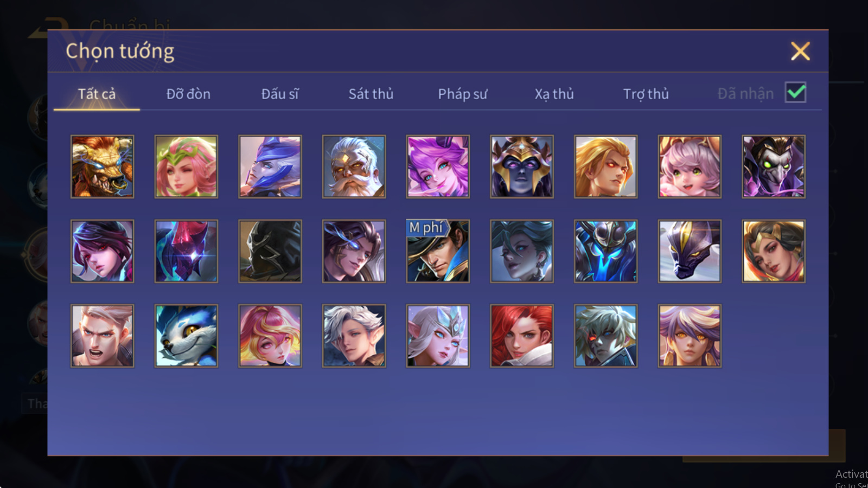Pick the shouting blond man hero
Viewport: 868px width, 488px height.
point(102,336)
